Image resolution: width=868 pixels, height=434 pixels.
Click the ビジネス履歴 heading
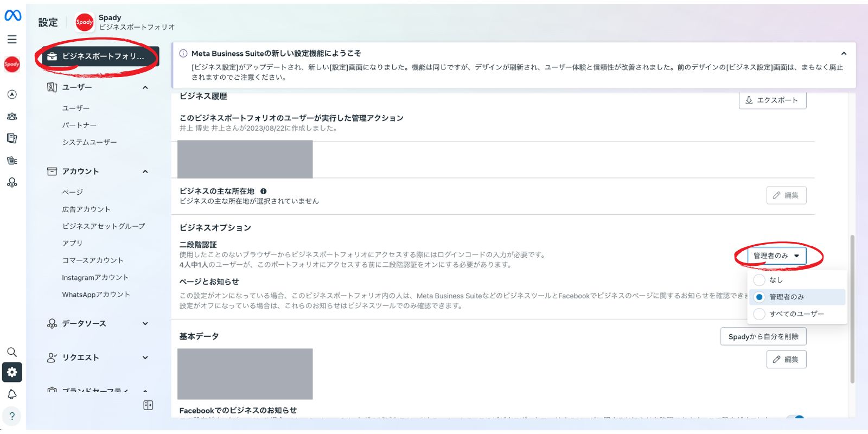[203, 97]
